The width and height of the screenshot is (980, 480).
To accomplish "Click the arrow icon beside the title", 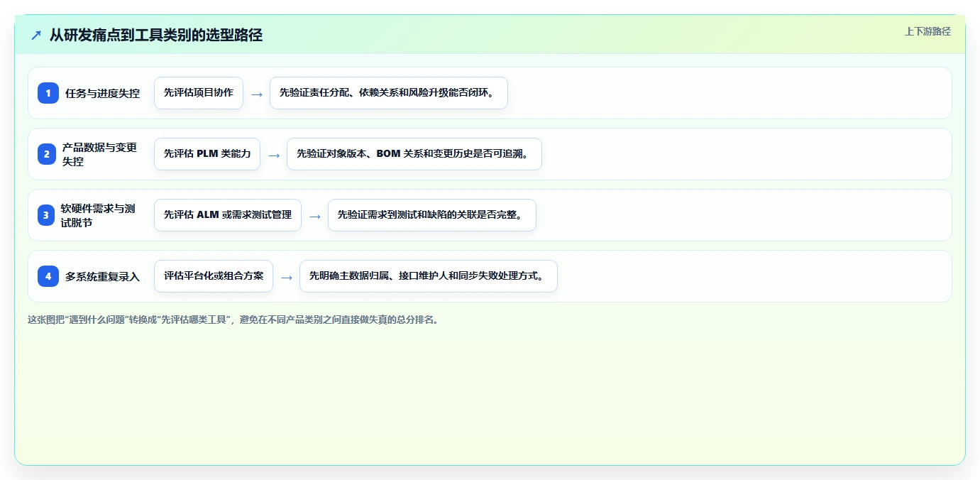I will click(x=36, y=35).
